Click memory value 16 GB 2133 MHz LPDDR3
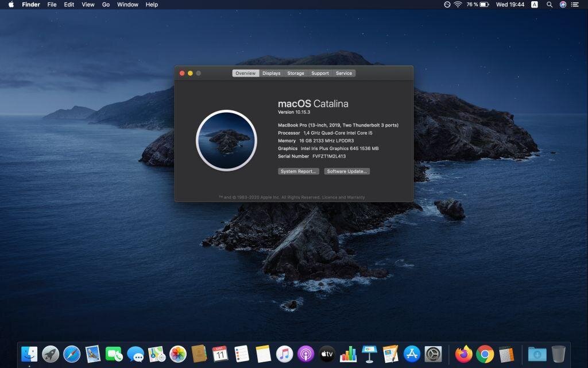 click(x=326, y=141)
